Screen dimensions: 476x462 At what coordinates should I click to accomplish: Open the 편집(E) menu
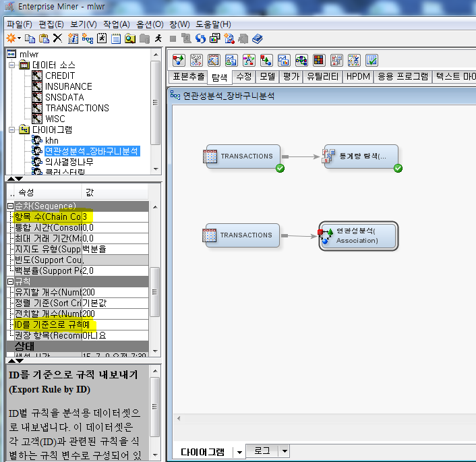(51, 24)
